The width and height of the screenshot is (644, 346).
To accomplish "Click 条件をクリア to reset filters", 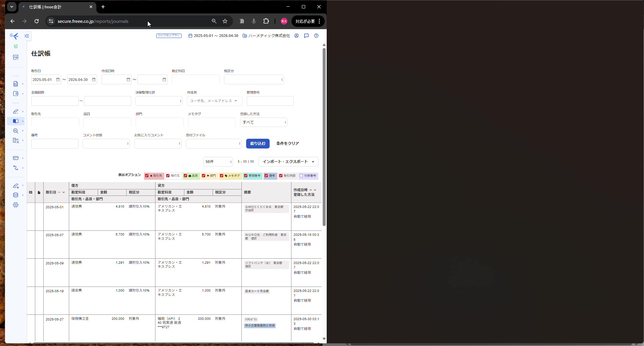I will [x=287, y=143].
